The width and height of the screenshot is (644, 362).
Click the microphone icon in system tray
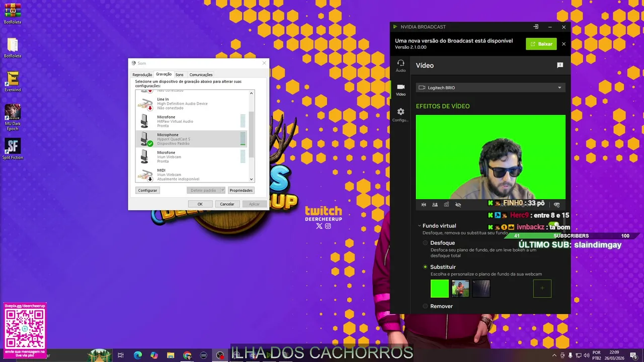click(x=570, y=355)
